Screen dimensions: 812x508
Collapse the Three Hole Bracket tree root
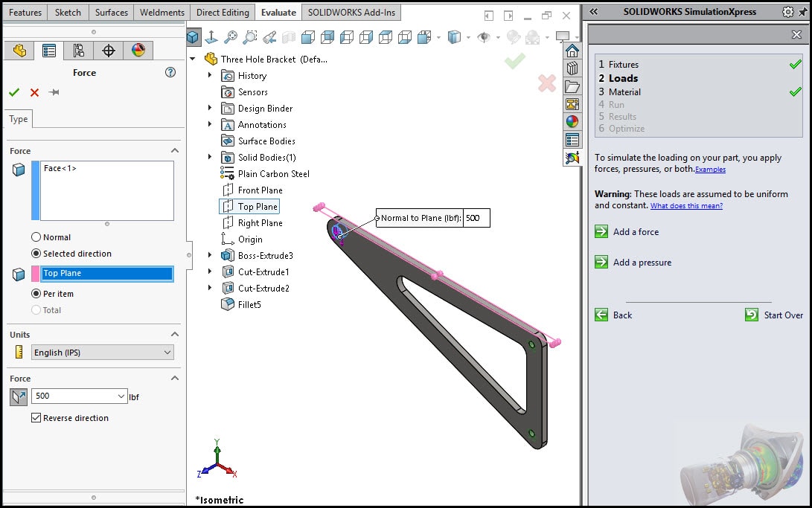click(x=193, y=59)
